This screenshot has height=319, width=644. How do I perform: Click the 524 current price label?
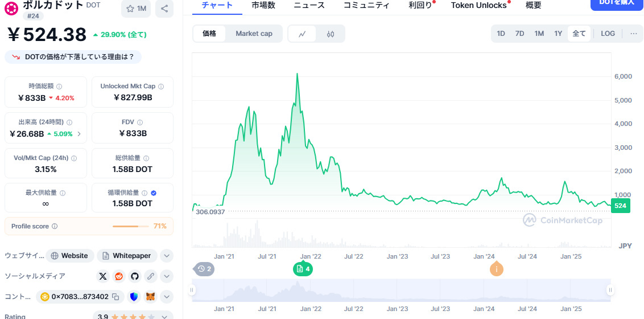[x=621, y=206]
